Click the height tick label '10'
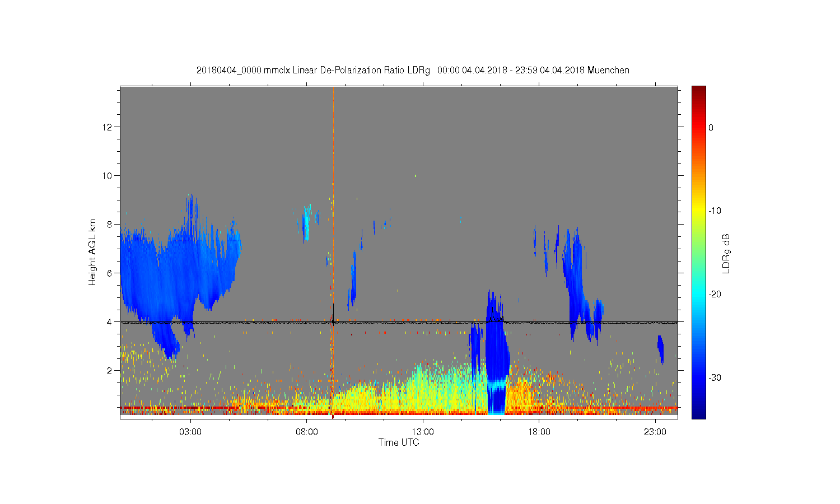The width and height of the screenshot is (840, 504). (x=108, y=176)
